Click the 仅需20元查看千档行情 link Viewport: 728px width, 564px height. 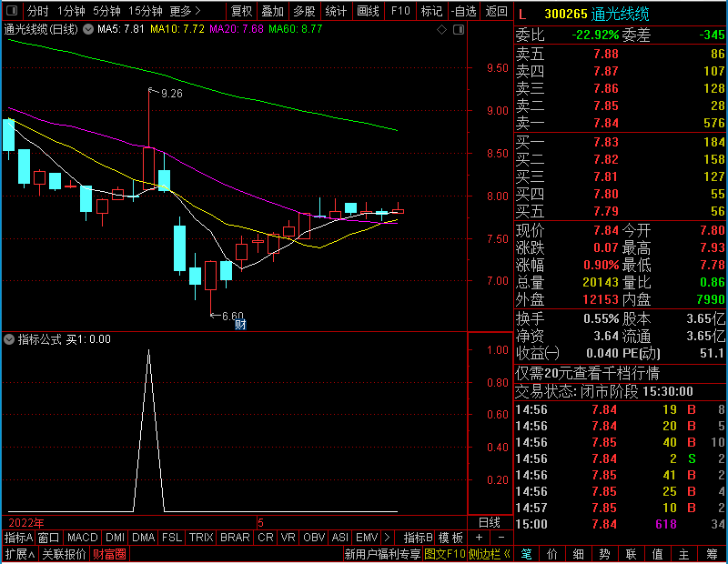(587, 373)
